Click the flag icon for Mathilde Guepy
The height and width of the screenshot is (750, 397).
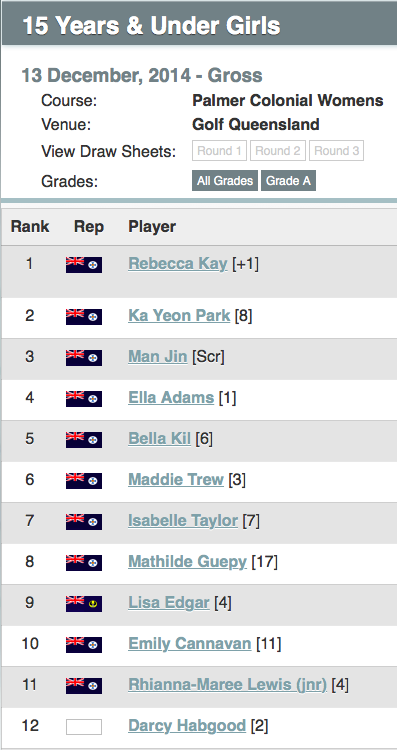[84, 562]
